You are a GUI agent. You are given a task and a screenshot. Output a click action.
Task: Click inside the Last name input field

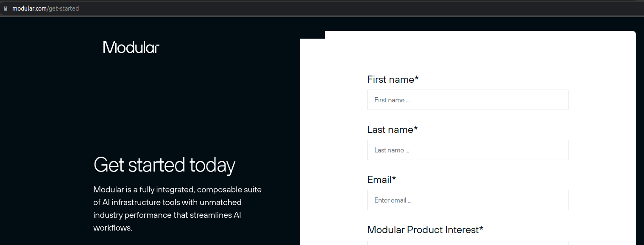pyautogui.click(x=467, y=150)
